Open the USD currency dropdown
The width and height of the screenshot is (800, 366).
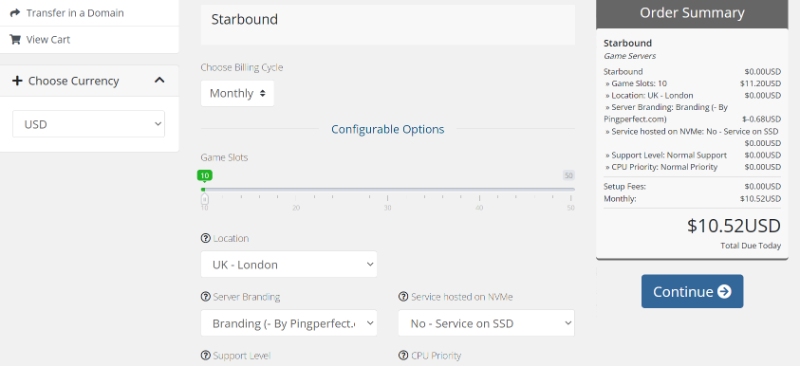pyautogui.click(x=89, y=124)
